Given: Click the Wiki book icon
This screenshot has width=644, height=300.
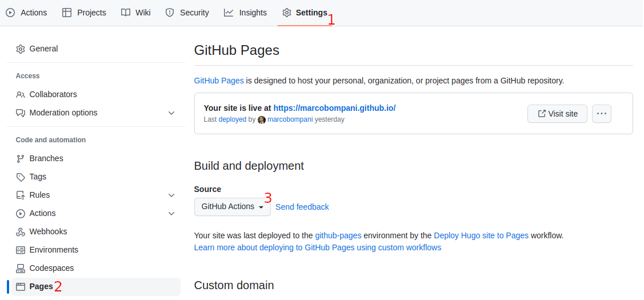Looking at the screenshot, I should pos(126,13).
